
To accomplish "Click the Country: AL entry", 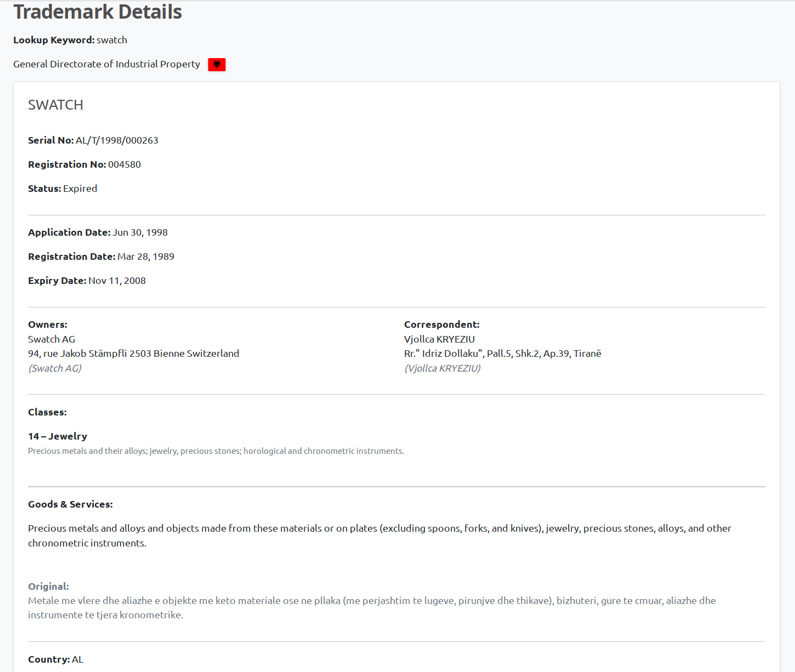I will (56, 659).
